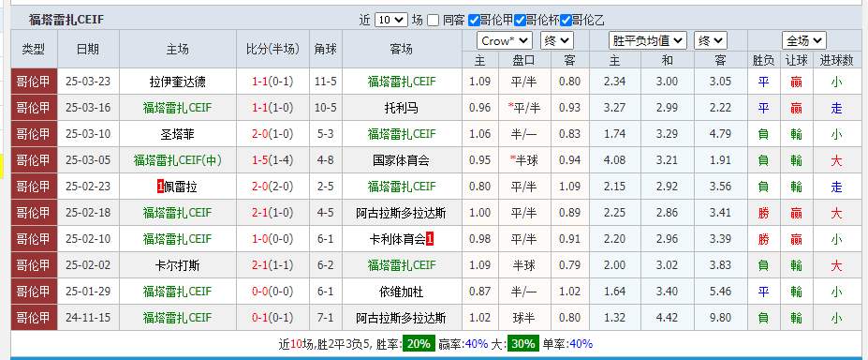This screenshot has height=360, width=868.
Task: Click the 类型 column header
Action: click(x=34, y=50)
